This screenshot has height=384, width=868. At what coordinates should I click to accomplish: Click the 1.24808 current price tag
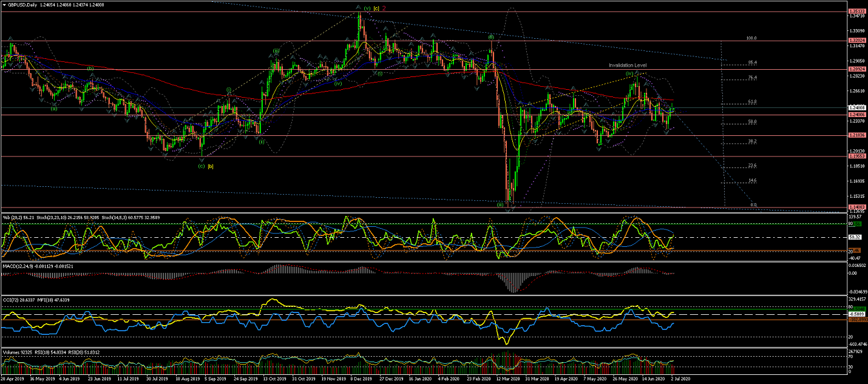click(857, 107)
